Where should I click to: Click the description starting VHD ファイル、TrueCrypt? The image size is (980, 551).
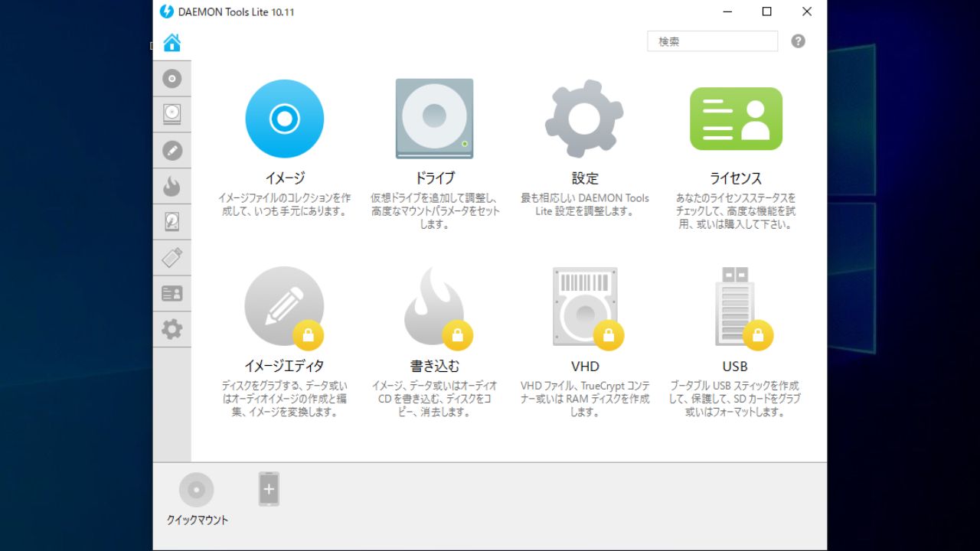click(585, 399)
